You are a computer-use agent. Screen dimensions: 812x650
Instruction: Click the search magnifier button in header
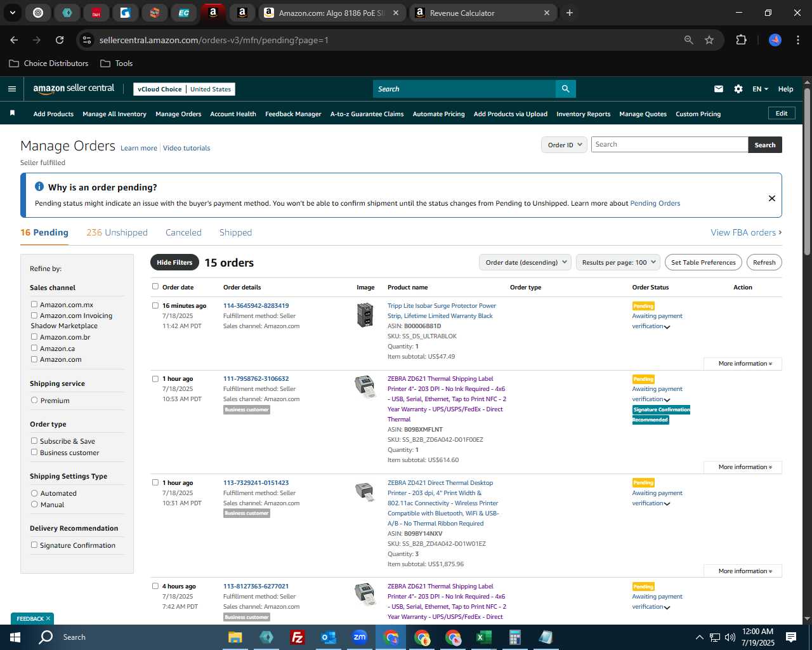565,89
